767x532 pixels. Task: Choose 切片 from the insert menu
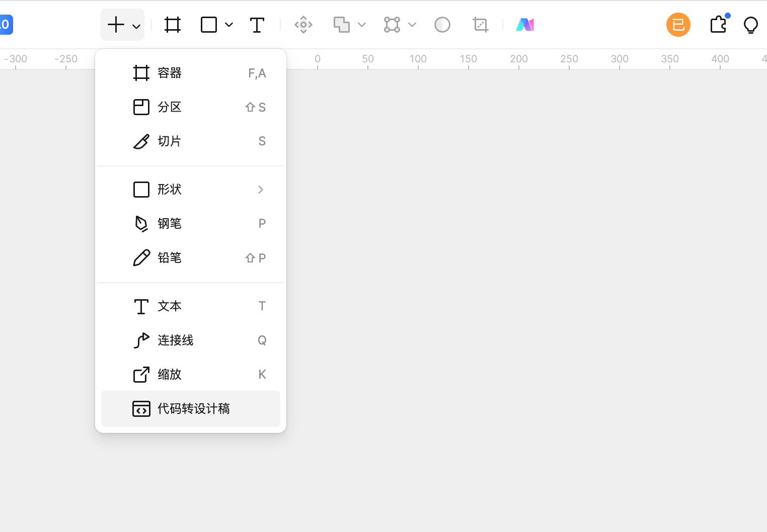tap(191, 141)
